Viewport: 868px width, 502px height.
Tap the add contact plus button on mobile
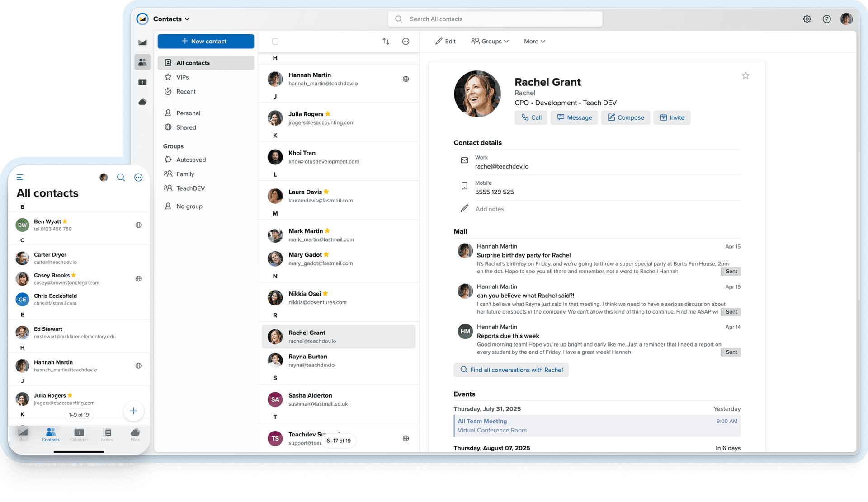coord(133,411)
